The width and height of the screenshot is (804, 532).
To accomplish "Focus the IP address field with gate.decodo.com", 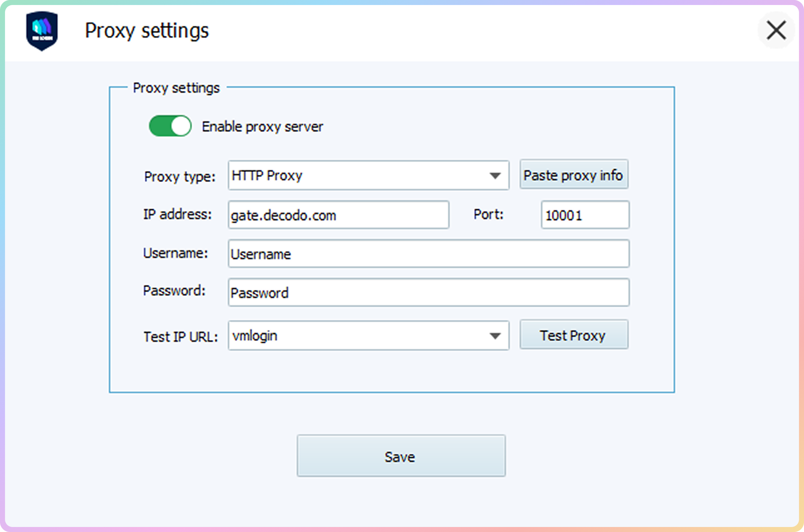I will tap(338, 215).
